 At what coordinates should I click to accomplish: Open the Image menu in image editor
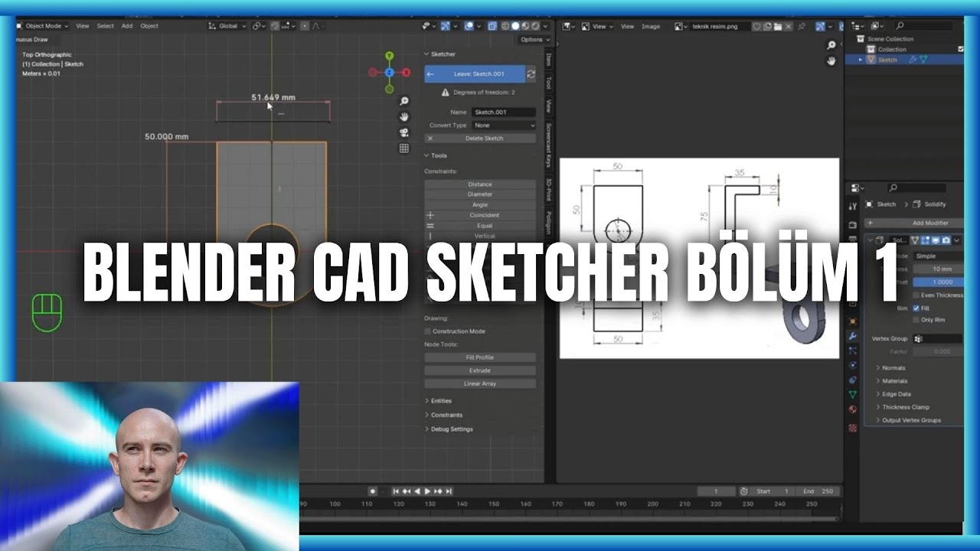(651, 26)
